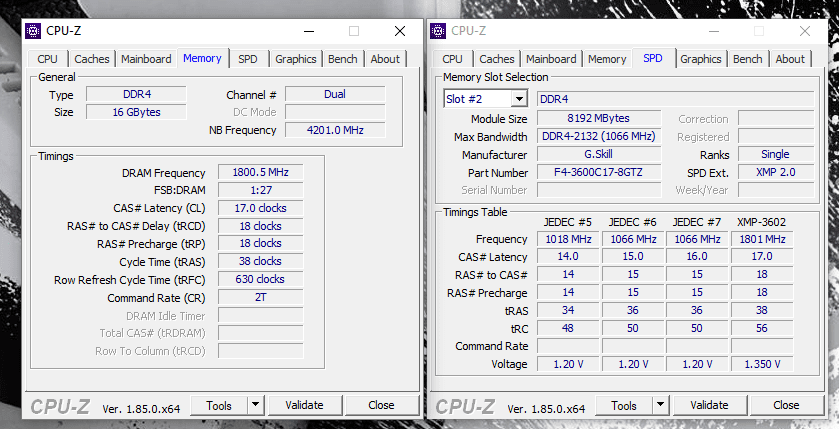Click Tools button in right window

coord(624,405)
